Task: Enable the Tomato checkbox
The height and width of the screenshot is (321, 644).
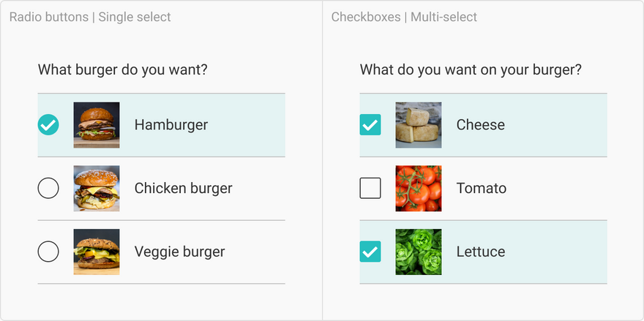Action: [x=370, y=189]
